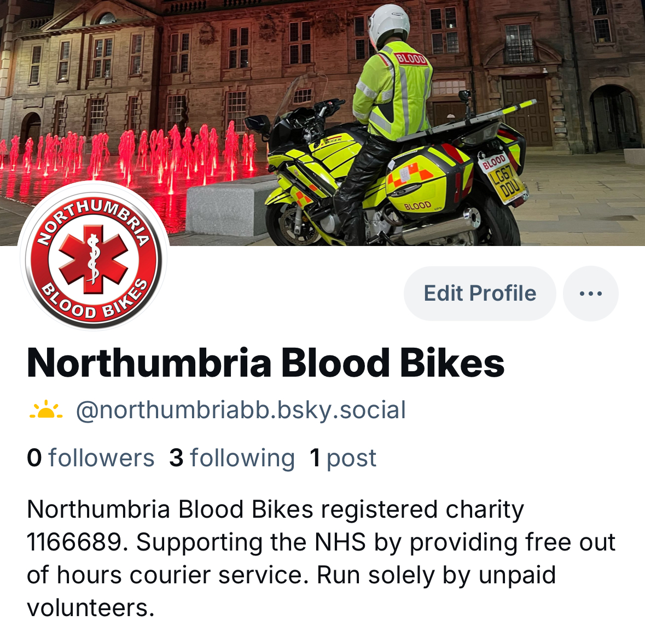Click the profile bio description text
This screenshot has width=645, height=644.
[x=321, y=559]
